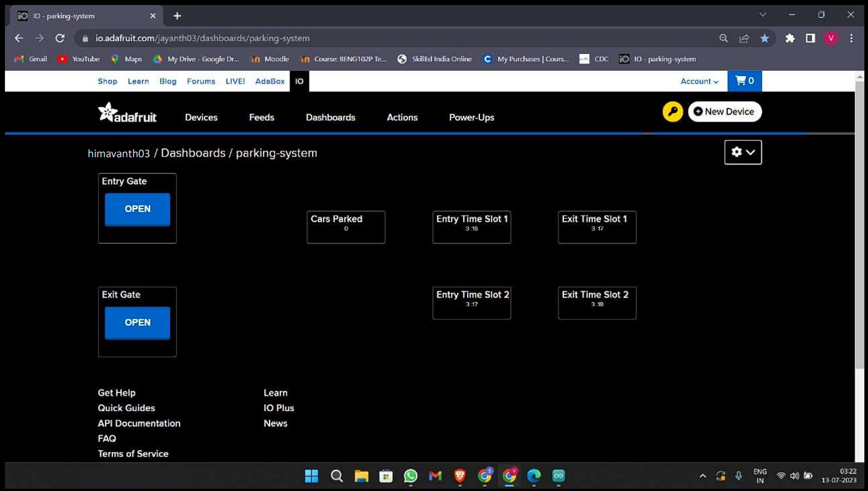Bookmark page with the star icon
Image resolution: width=868 pixels, height=491 pixels.
[x=765, y=38]
